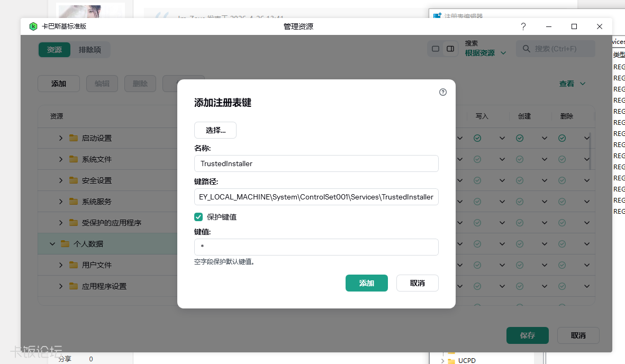Click the green 添加 button in dialog
625x364 pixels.
[x=366, y=283]
